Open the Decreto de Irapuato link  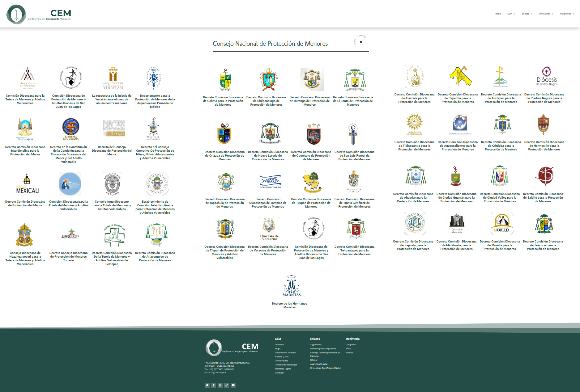(x=413, y=245)
